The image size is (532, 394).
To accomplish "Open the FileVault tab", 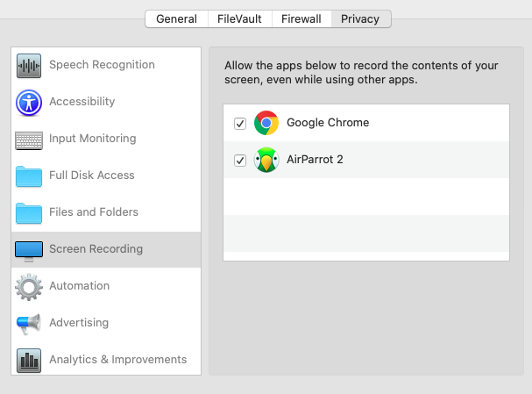I will click(238, 18).
